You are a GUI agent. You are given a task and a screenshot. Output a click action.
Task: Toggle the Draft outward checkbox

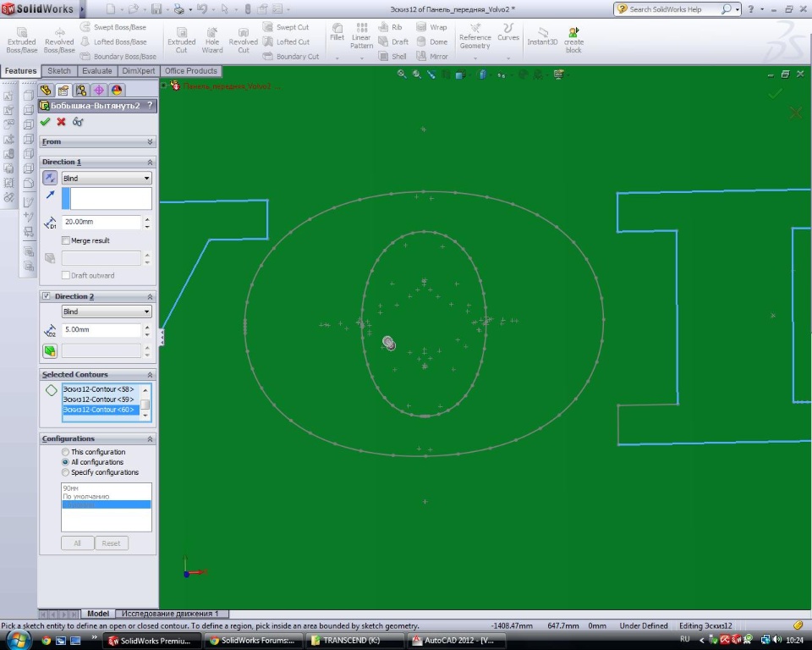(x=65, y=275)
